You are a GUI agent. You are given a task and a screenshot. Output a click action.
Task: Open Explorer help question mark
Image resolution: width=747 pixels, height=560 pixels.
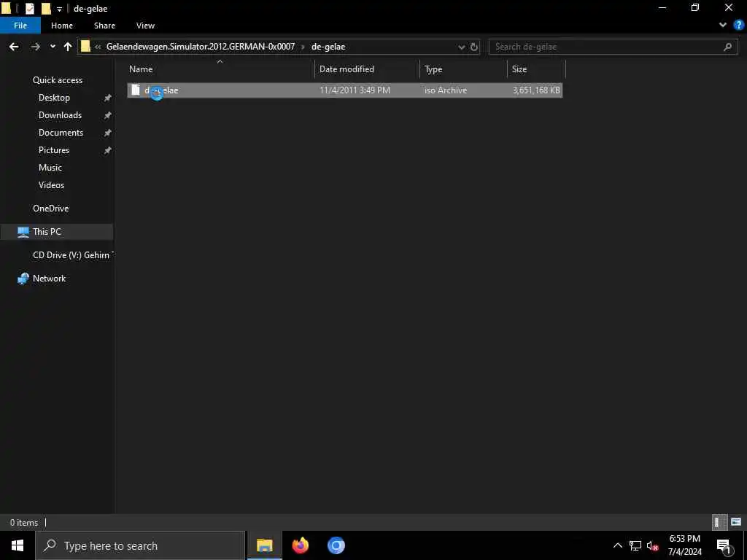pyautogui.click(x=738, y=26)
